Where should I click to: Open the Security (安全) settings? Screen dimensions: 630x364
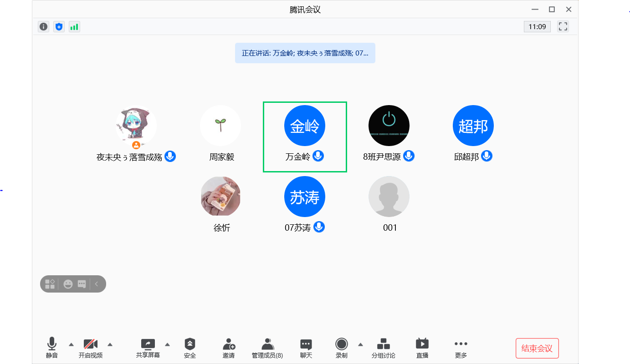coord(190,348)
